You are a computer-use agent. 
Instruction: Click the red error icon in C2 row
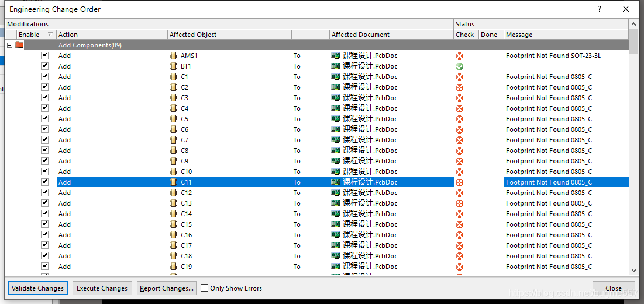[460, 87]
